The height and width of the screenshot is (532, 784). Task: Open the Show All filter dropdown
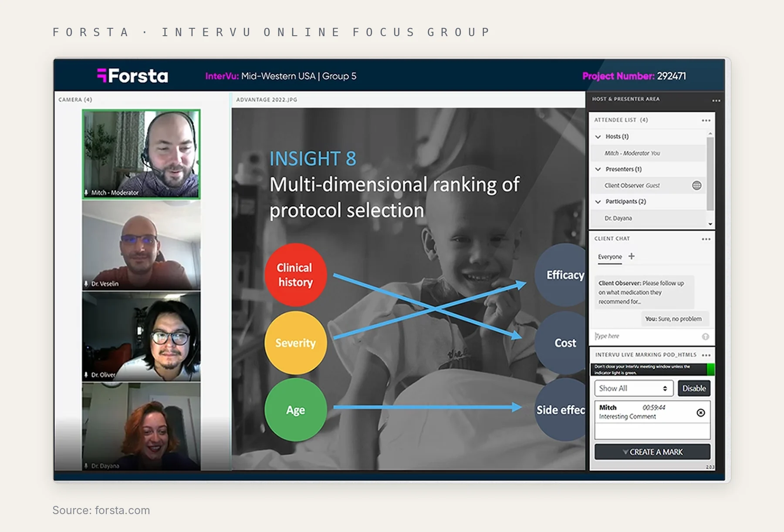[x=634, y=388]
